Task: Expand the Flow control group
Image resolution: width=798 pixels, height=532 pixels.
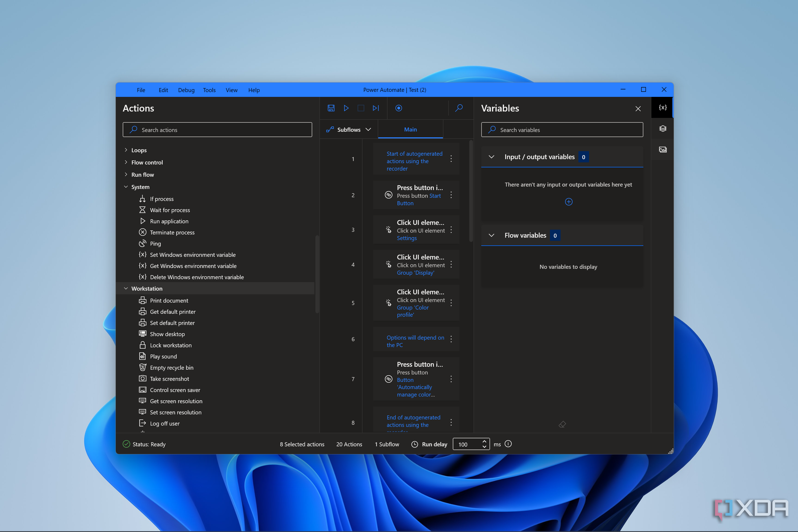Action: click(x=126, y=162)
